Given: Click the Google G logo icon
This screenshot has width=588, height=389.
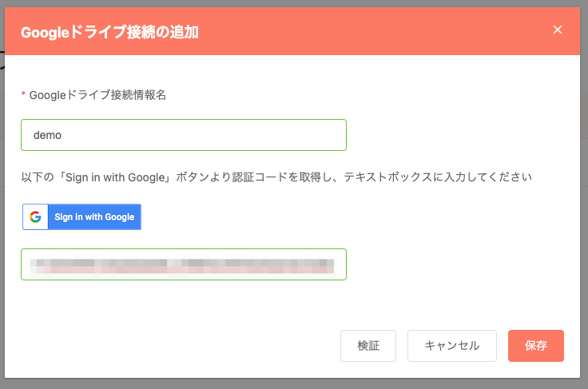Looking at the screenshot, I should pos(35,216).
